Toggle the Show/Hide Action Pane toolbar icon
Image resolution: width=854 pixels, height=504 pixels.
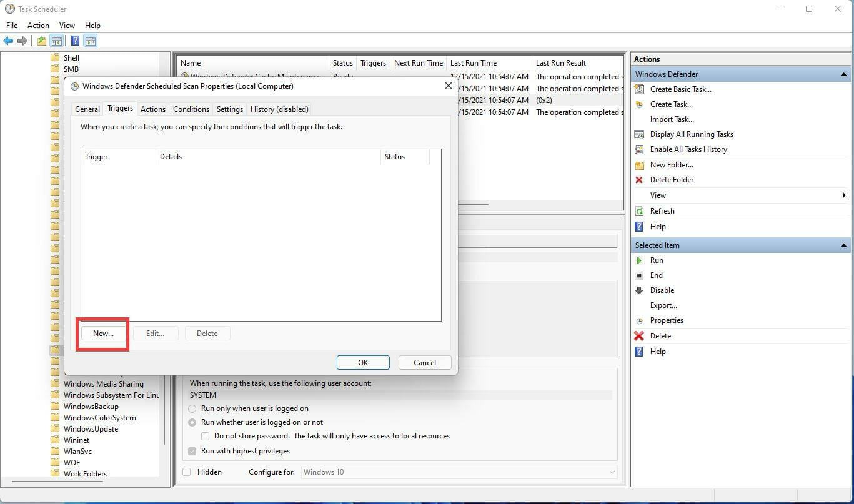point(91,41)
